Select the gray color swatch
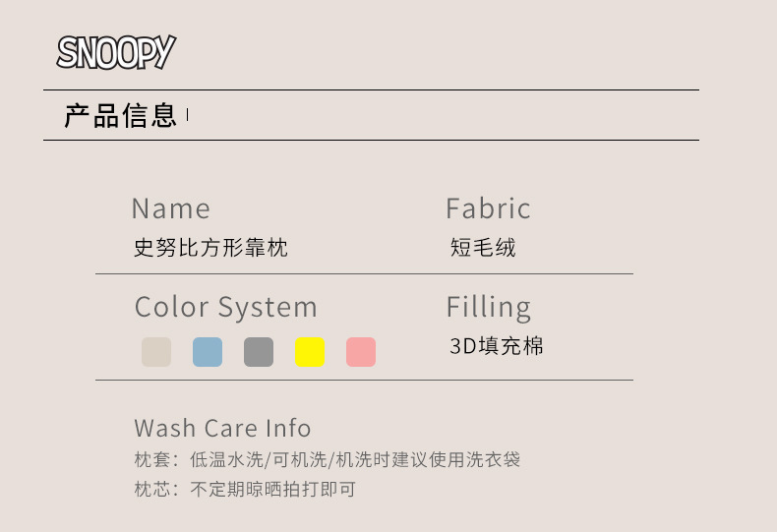 click(259, 352)
